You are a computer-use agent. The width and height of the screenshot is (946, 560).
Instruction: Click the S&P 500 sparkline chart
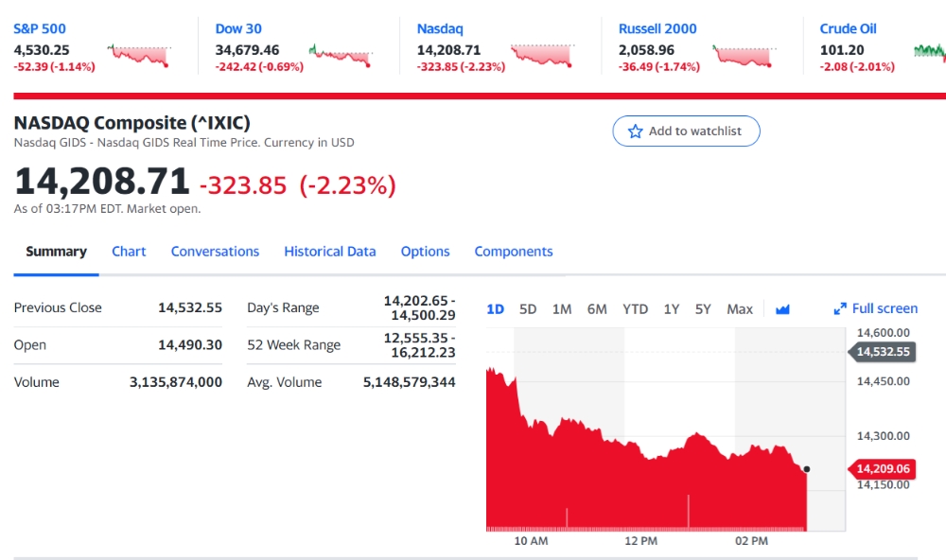coord(139,55)
